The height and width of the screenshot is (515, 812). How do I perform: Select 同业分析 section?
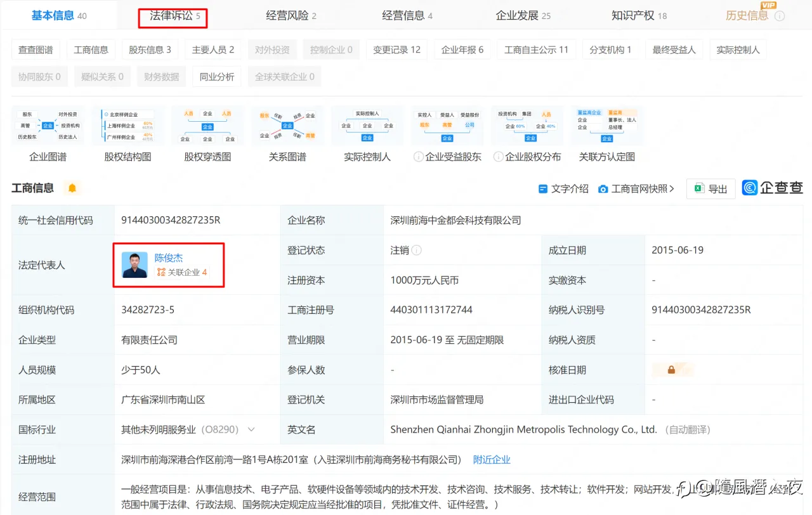[217, 77]
